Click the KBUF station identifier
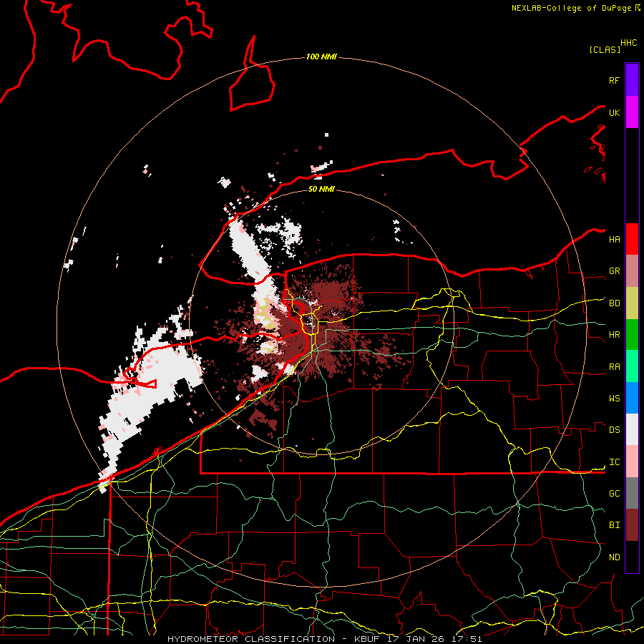 pos(368,639)
